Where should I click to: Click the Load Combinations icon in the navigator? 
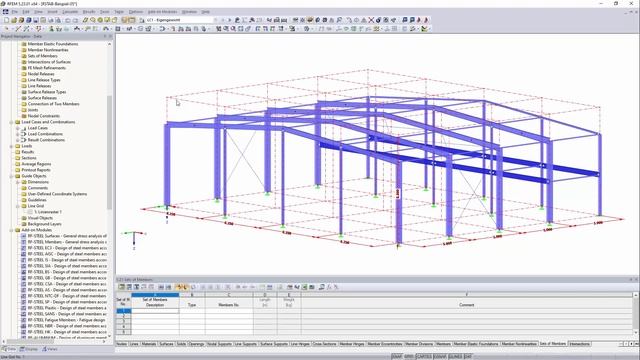pos(24,134)
